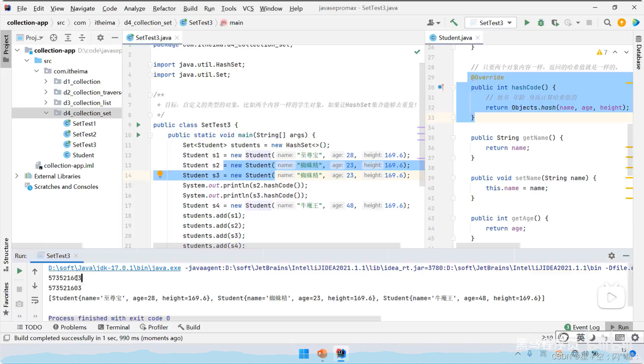Open the user account icon menu
The height and width of the screenshot is (364, 644).
coord(433,23)
